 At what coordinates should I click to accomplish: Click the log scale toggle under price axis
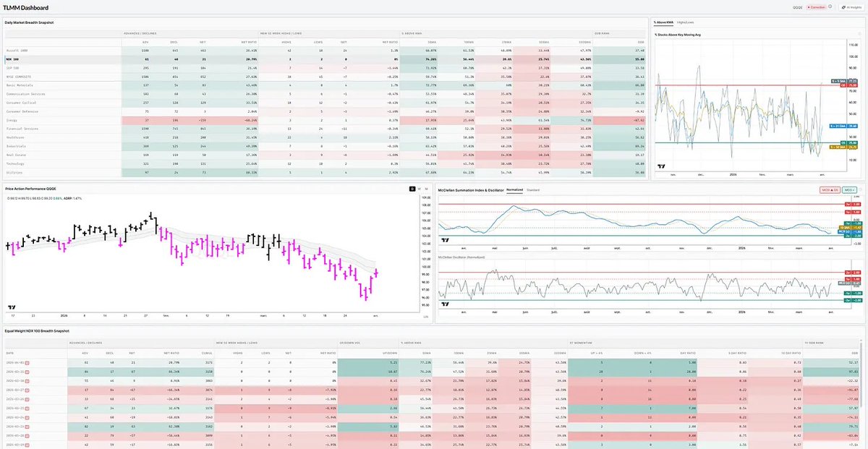[x=425, y=315]
